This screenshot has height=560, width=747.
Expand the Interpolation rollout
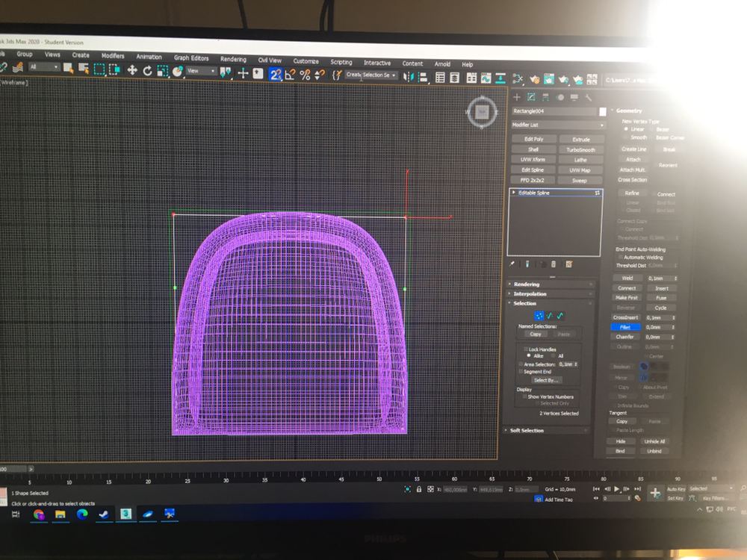pyautogui.click(x=551, y=293)
